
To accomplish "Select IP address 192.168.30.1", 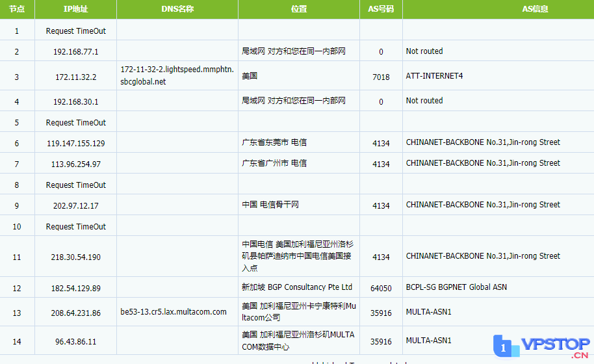I will [76, 102].
